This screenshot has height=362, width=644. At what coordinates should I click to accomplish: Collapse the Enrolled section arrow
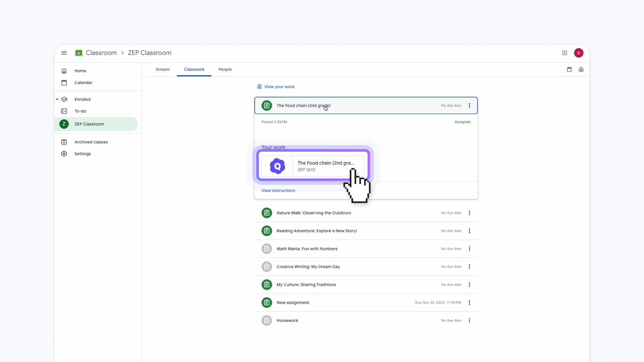(57, 99)
